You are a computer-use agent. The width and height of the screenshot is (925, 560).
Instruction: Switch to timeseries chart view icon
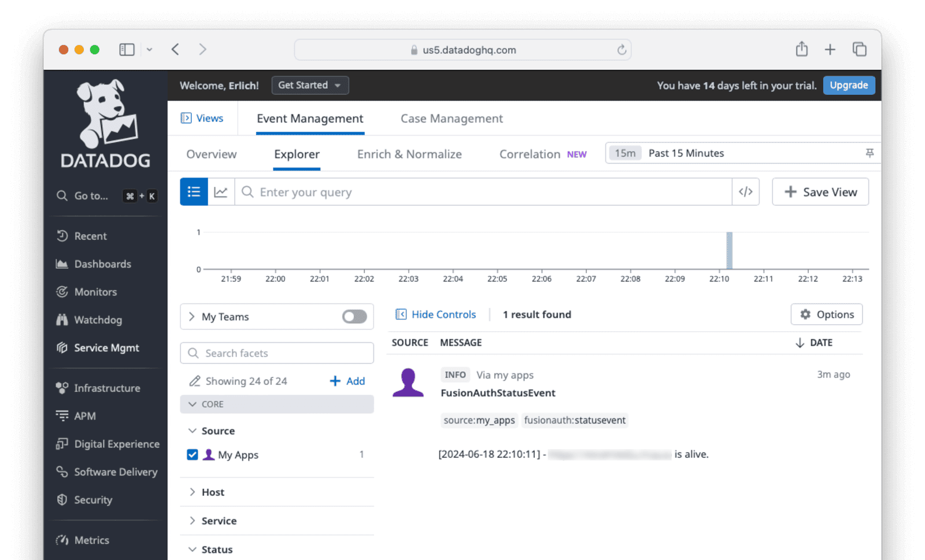click(x=221, y=192)
